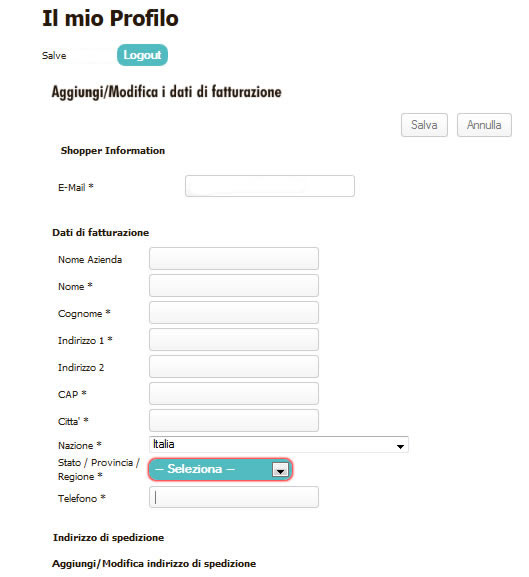The image size is (529, 577).
Task: Select the CAP postal code field
Action: click(x=234, y=394)
